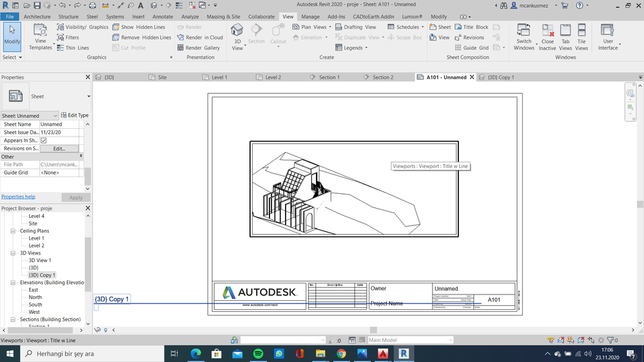Image resolution: width=644 pixels, height=362 pixels.
Task: Click the viewport title {3D} Copy 1
Action: tap(112, 299)
